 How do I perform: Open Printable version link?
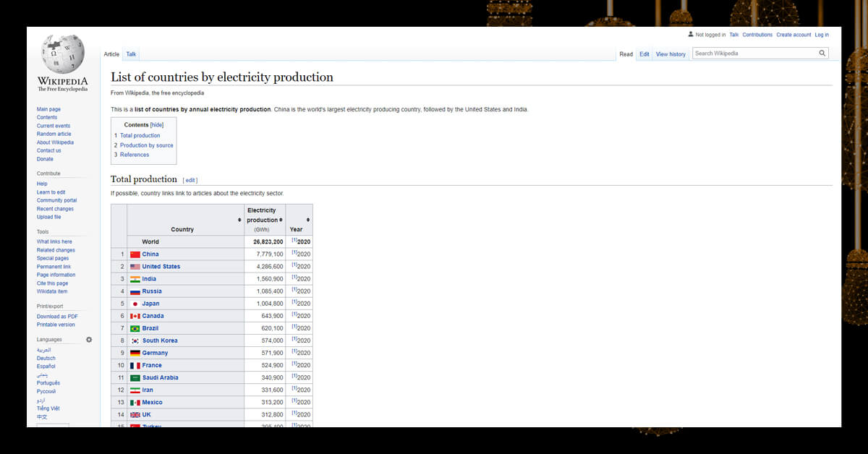pos(56,325)
